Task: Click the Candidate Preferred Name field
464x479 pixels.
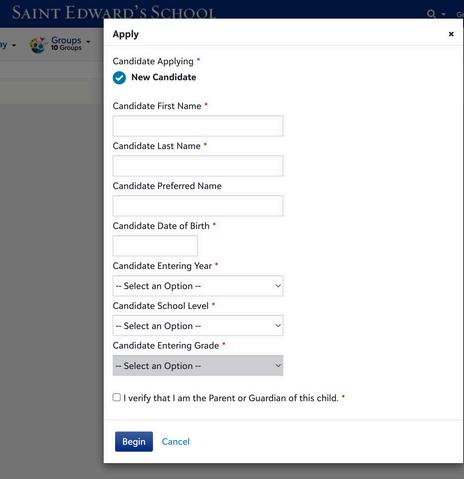Action: tap(198, 206)
